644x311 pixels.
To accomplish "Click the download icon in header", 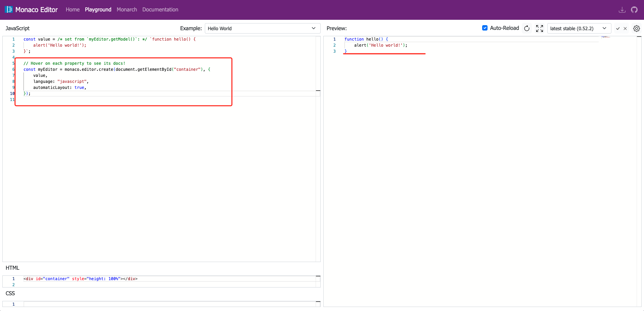I will point(622,10).
